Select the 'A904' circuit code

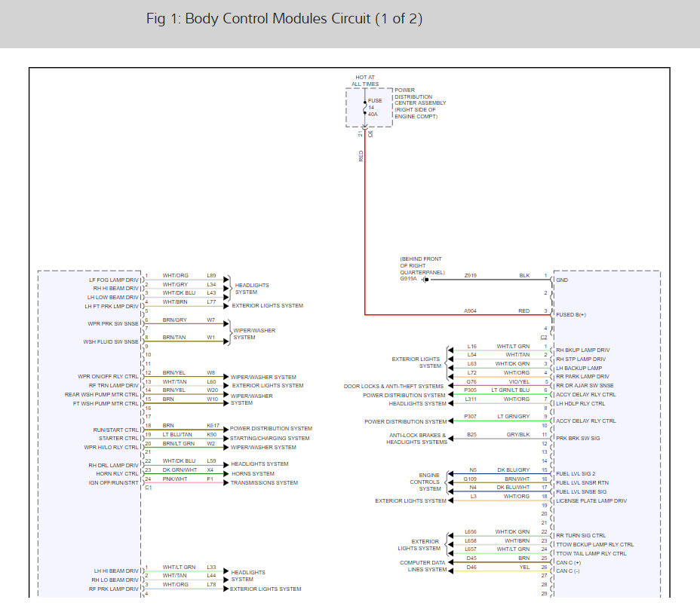coord(470,311)
